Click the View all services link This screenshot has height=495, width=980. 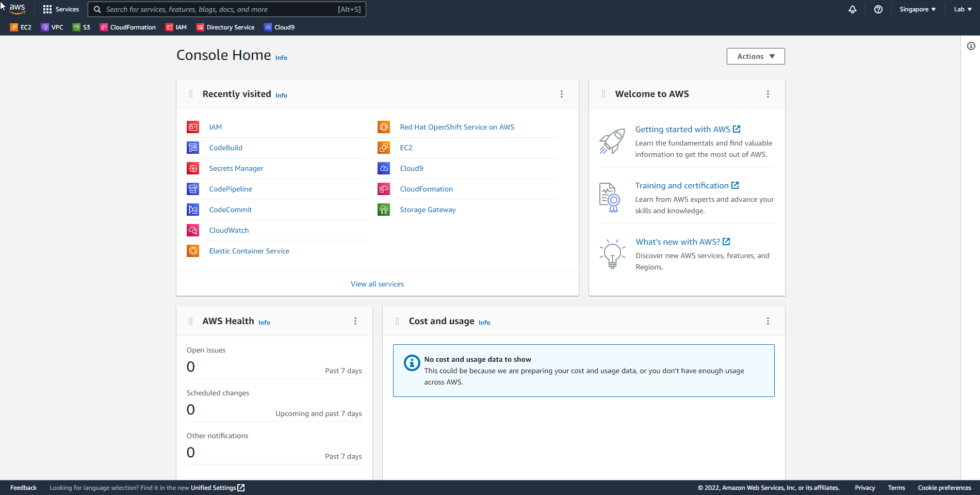[x=377, y=284]
